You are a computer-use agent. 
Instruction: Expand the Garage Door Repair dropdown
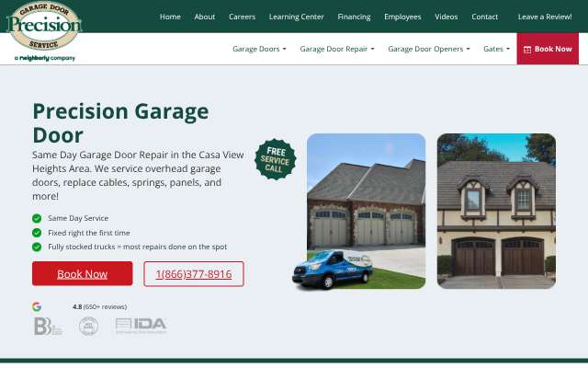click(x=337, y=49)
